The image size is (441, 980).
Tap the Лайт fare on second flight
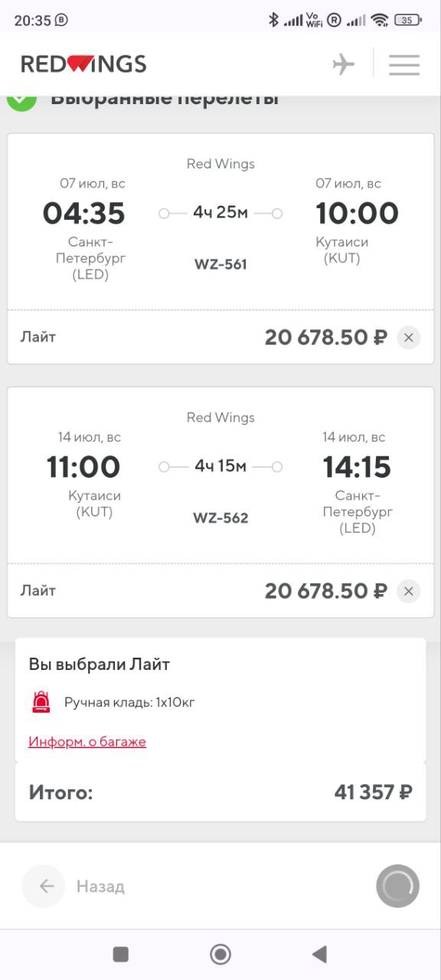[x=38, y=591]
